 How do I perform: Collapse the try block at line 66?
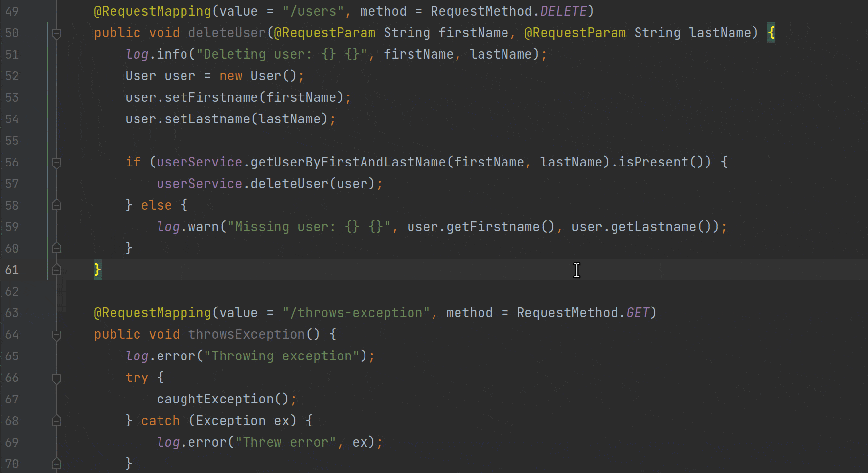[x=57, y=378]
